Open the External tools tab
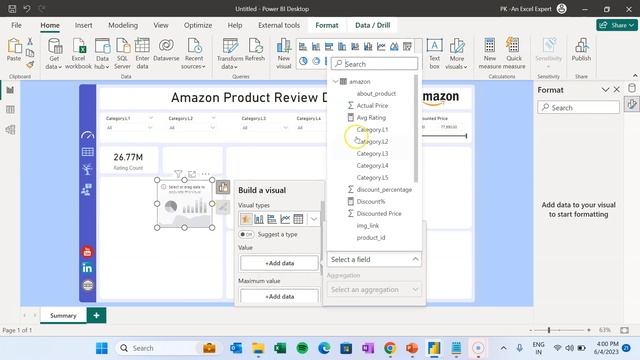640x360 pixels. coord(279,25)
